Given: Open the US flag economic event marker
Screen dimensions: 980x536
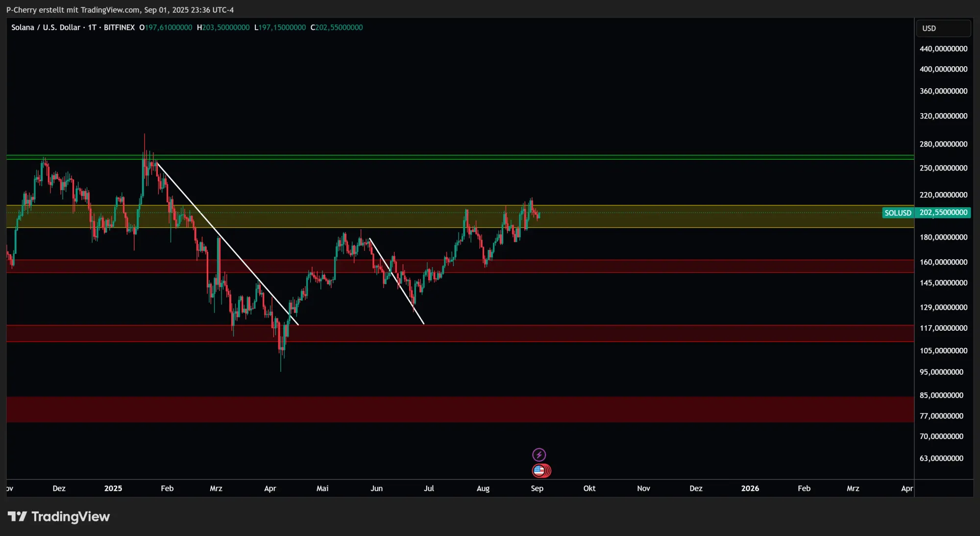Looking at the screenshot, I should coord(539,471).
